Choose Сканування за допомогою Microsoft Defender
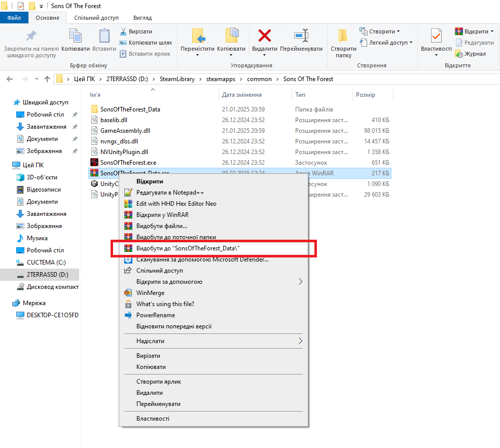Image resolution: width=500 pixels, height=448 pixels. click(x=213, y=259)
